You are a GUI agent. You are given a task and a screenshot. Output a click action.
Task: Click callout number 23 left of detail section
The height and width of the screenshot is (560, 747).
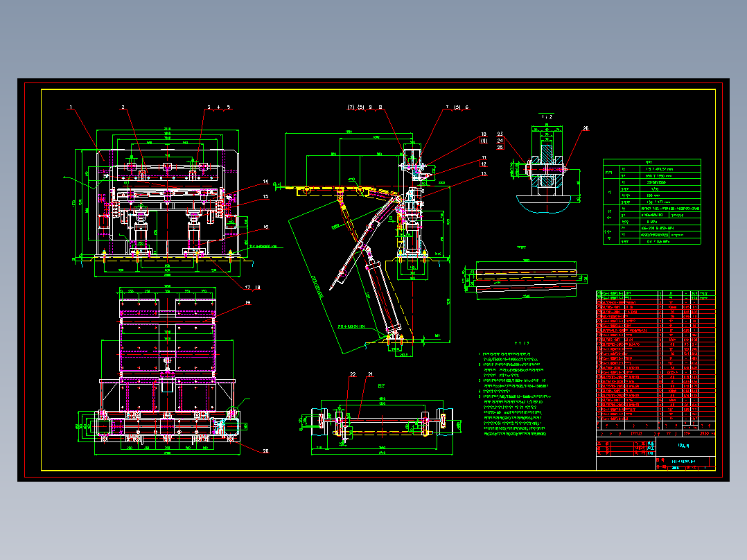500,134
